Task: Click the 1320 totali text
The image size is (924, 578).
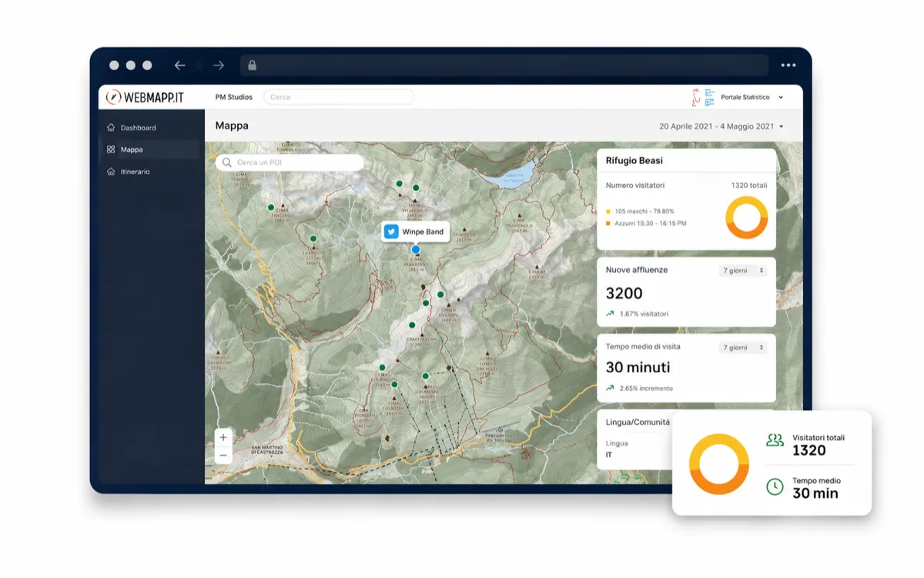Action: click(x=748, y=186)
